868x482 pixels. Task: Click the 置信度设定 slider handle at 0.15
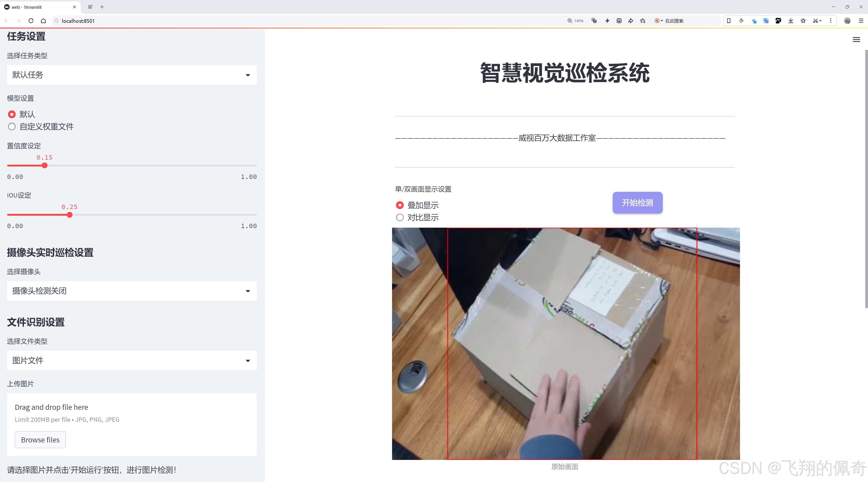[45, 165]
